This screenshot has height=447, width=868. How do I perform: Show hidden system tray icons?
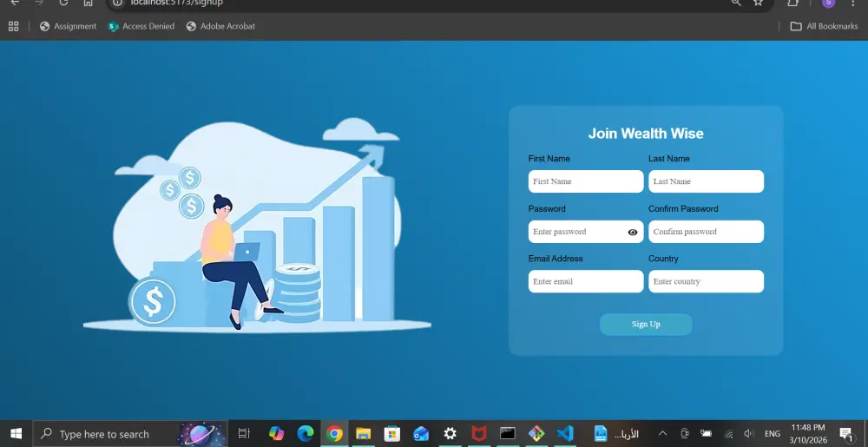tap(662, 434)
